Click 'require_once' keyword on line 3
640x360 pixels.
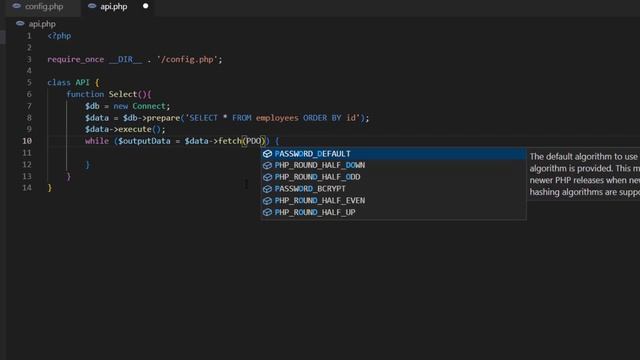coord(76,60)
